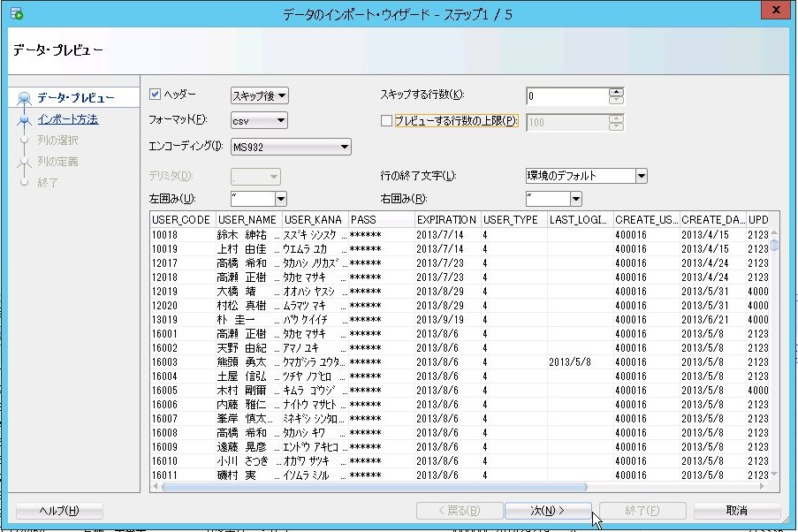Select インポート方法 step link

click(x=68, y=119)
